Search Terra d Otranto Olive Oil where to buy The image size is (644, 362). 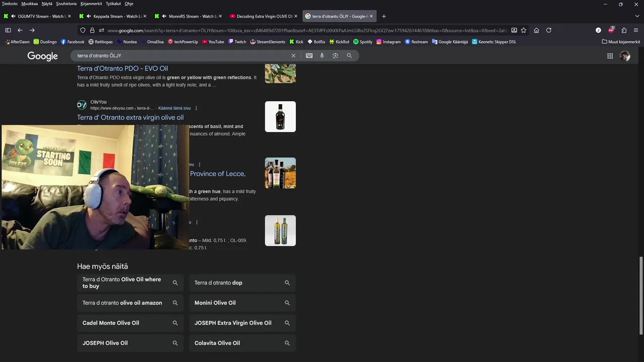130,283
